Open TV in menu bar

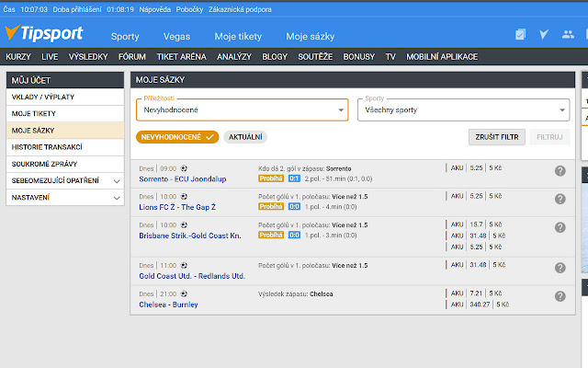[x=390, y=57]
